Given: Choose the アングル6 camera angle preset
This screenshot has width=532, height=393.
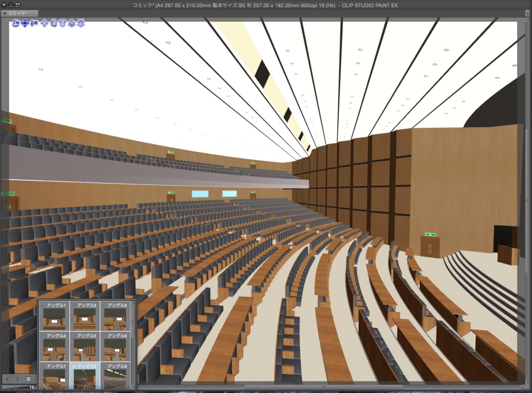Looking at the screenshot, I should pyautogui.click(x=115, y=347).
